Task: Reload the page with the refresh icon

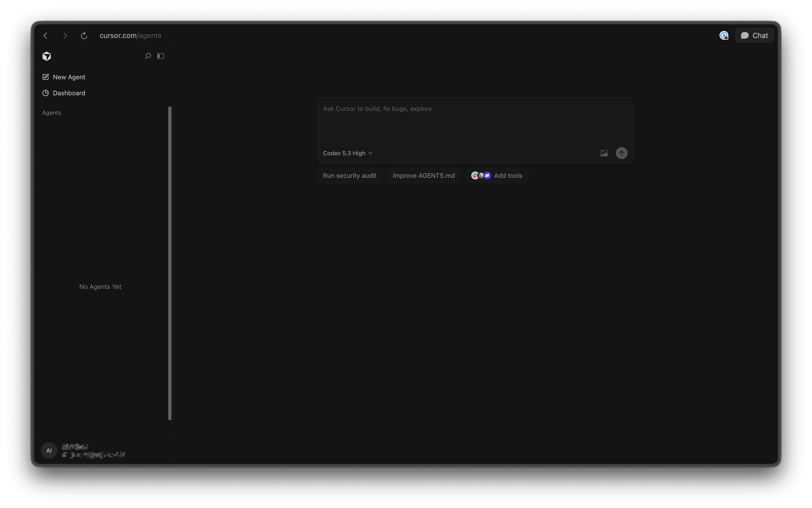Action: 84,36
